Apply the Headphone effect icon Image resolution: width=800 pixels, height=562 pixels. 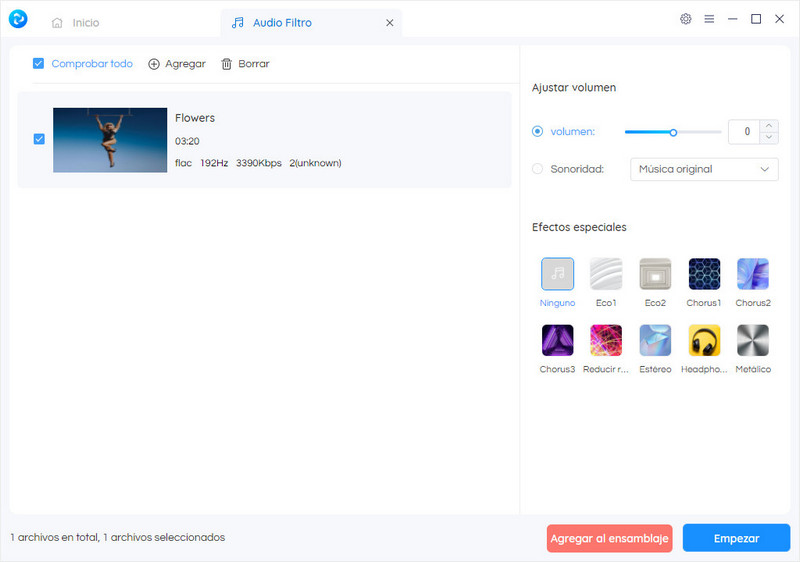tap(704, 341)
